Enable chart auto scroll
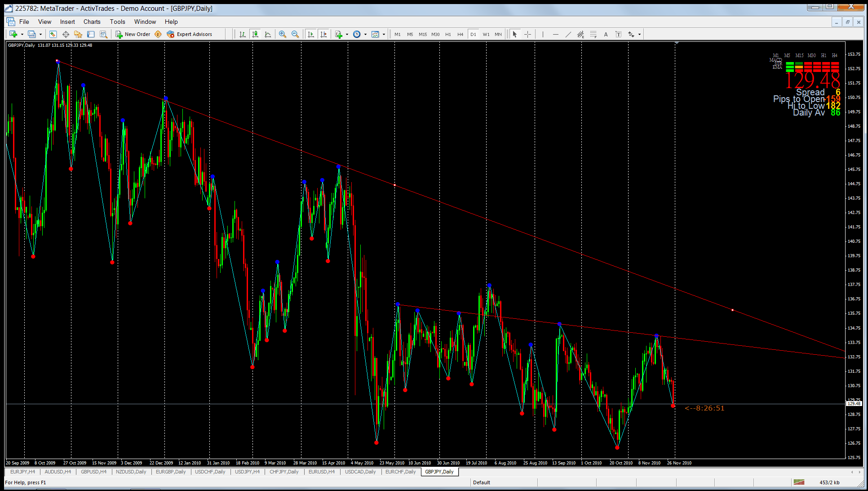Screen dimensions: 868x491 click(310, 34)
